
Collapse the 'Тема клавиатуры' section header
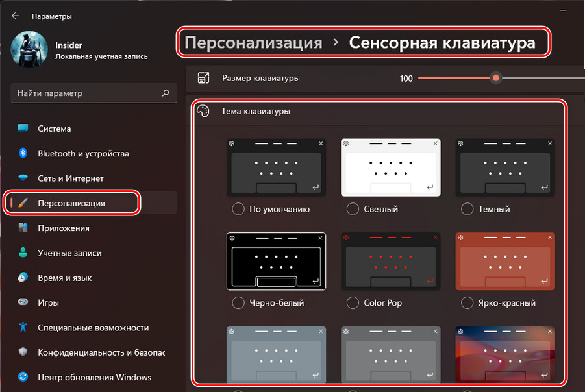(x=377, y=111)
